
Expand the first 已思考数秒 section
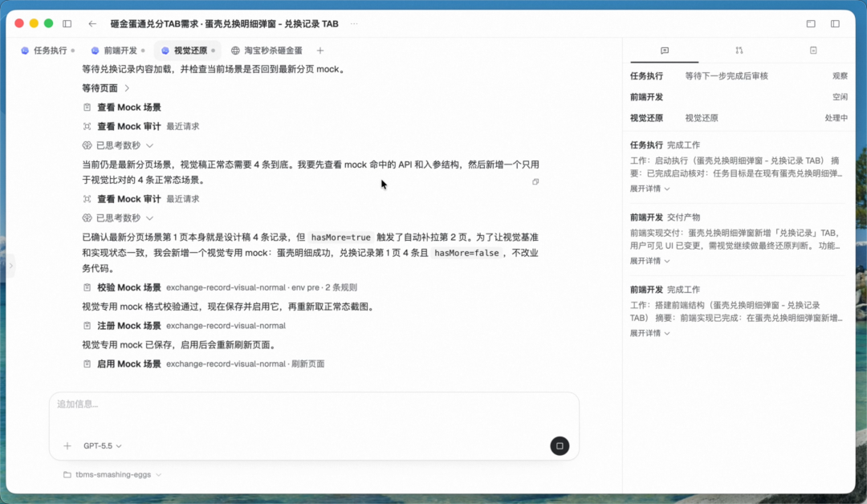point(118,145)
